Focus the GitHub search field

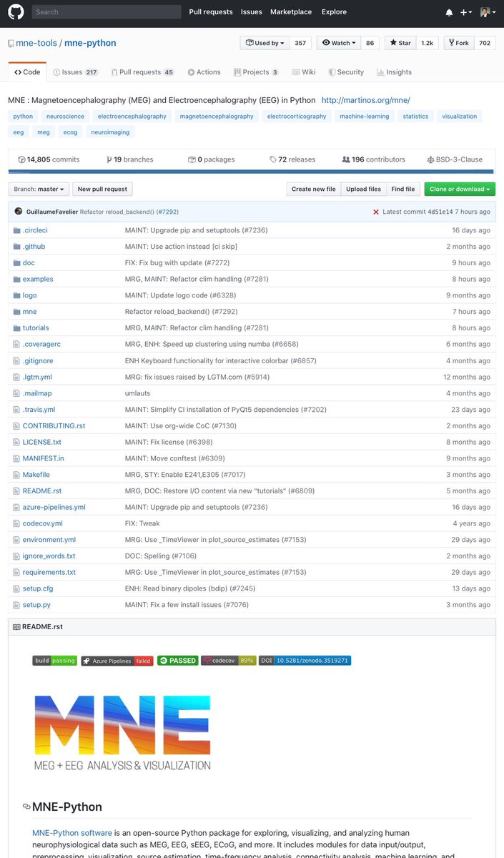(106, 12)
